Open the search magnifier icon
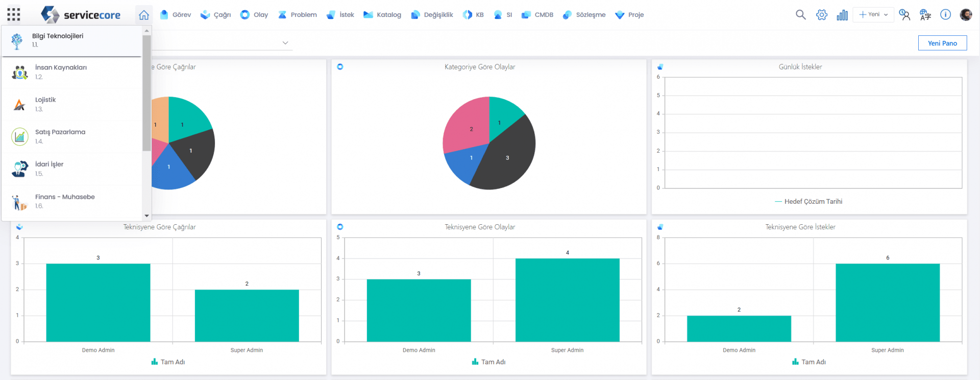980x380 pixels. coord(800,15)
